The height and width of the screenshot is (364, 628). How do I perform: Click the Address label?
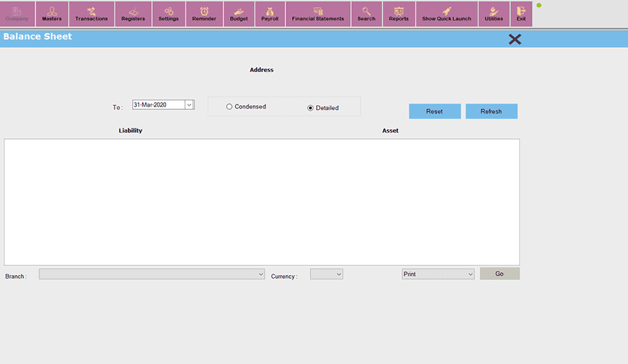262,70
